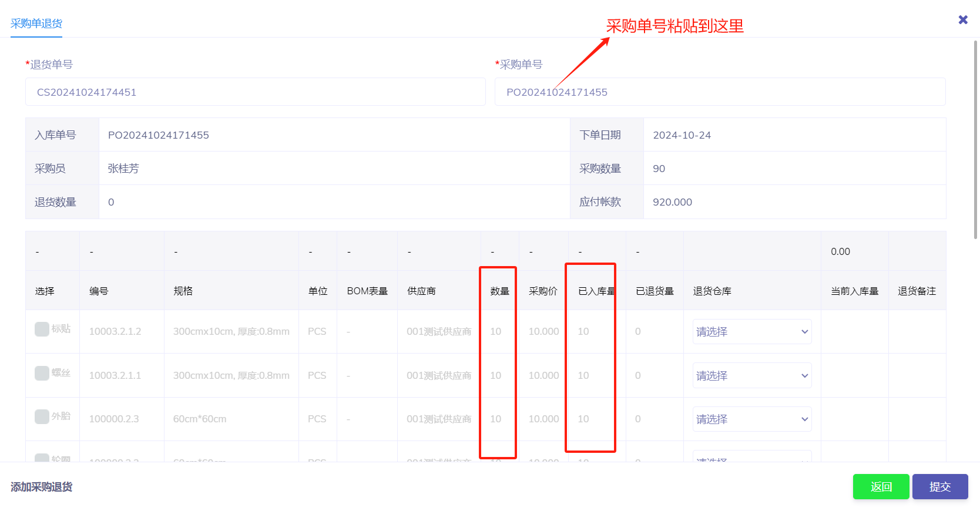The height and width of the screenshot is (511, 980).
Task: Check the 外胎 row checkbox
Action: [x=42, y=416]
